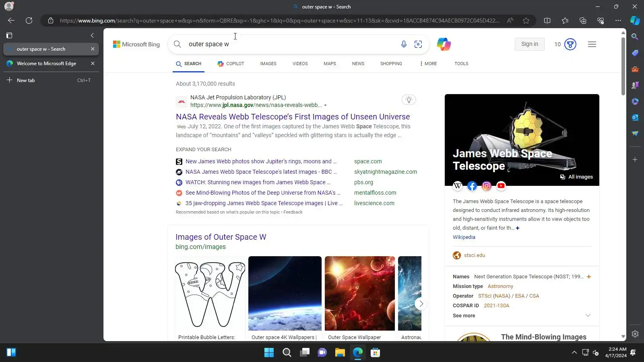644x362 pixels.
Task: Open the Facebook icon in the Webb panel
Action: click(x=472, y=186)
